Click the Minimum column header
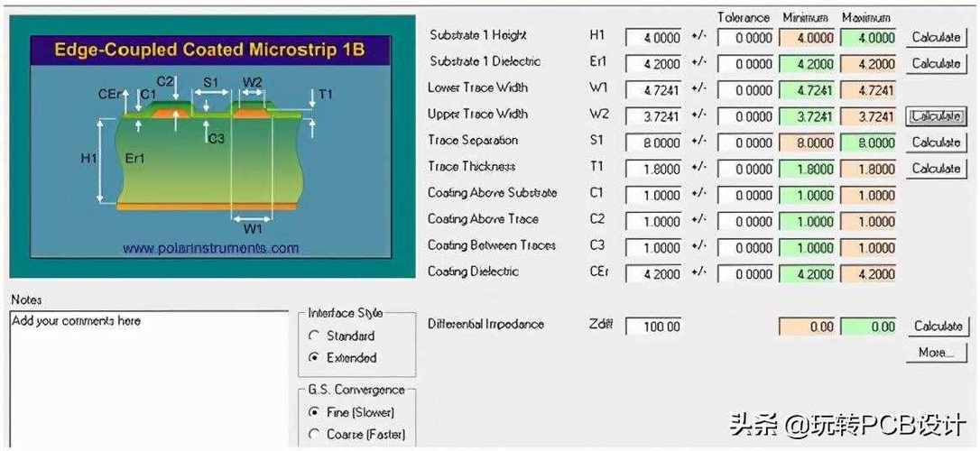The image size is (980, 451). [806, 18]
